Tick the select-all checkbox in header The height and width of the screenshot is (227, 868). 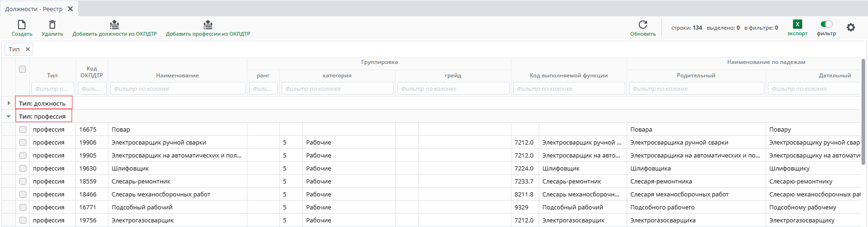pos(22,69)
